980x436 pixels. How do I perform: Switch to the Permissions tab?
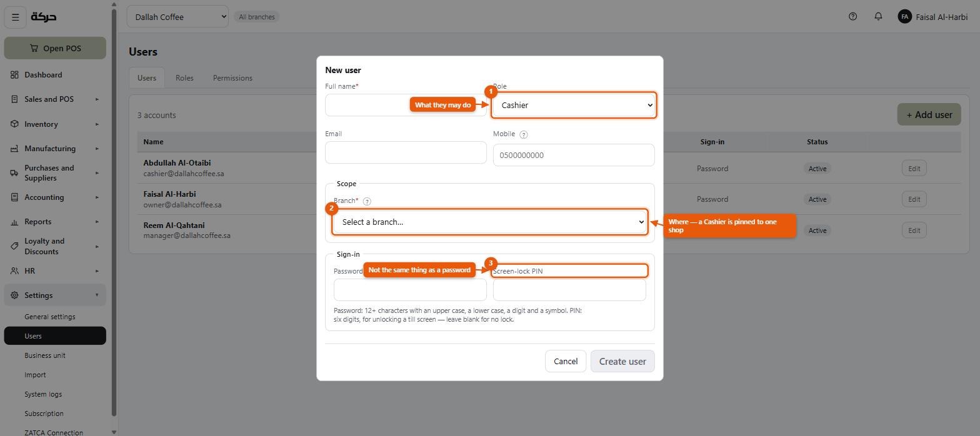coord(232,78)
